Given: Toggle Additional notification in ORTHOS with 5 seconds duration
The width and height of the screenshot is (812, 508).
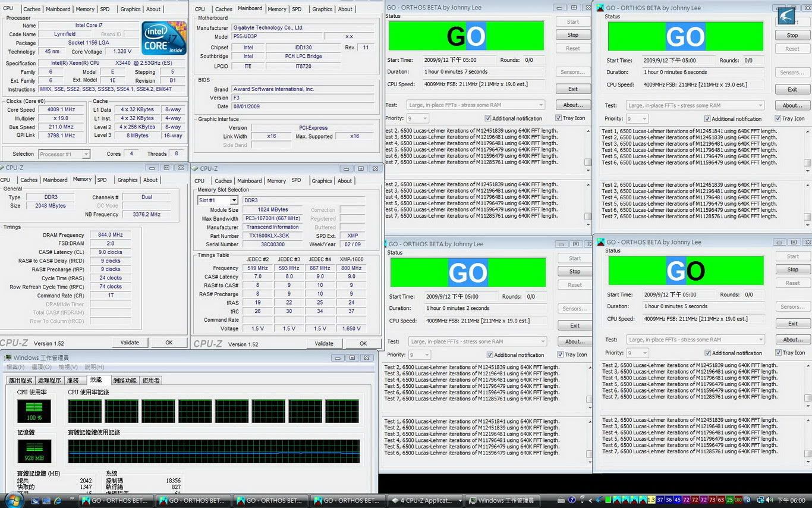Looking at the screenshot, I should click(x=707, y=353).
